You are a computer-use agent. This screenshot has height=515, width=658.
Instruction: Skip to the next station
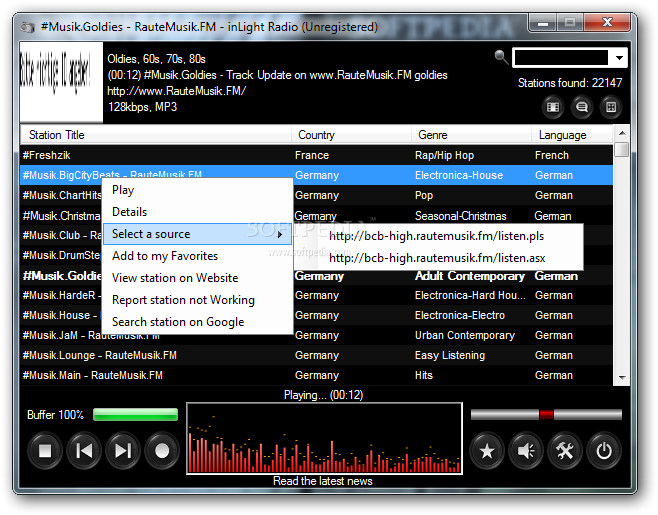click(123, 451)
